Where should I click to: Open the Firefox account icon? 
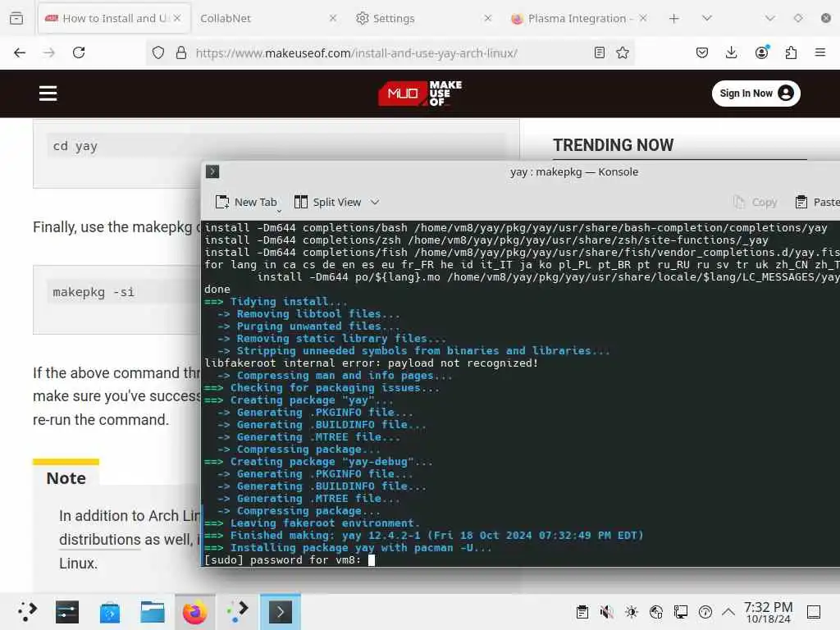(761, 52)
